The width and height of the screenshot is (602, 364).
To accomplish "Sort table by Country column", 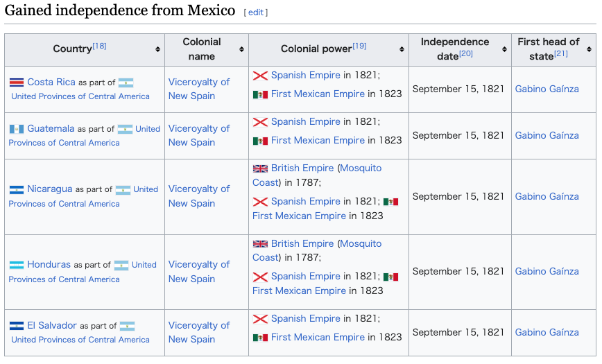I will 157,49.
